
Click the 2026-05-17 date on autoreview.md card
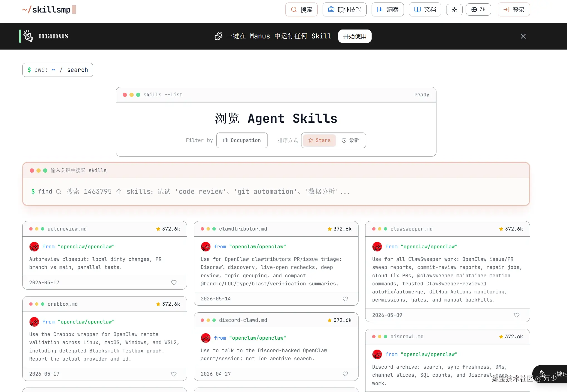click(x=44, y=283)
